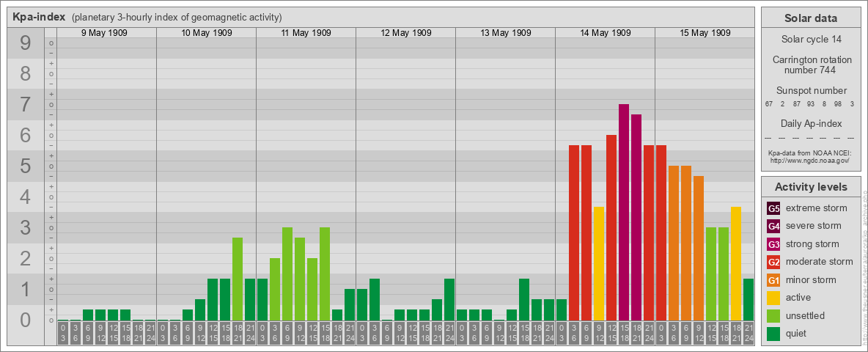Image resolution: width=868 pixels, height=352 pixels.
Task: Click the light green bar on 10 May
Action: pyautogui.click(x=238, y=279)
